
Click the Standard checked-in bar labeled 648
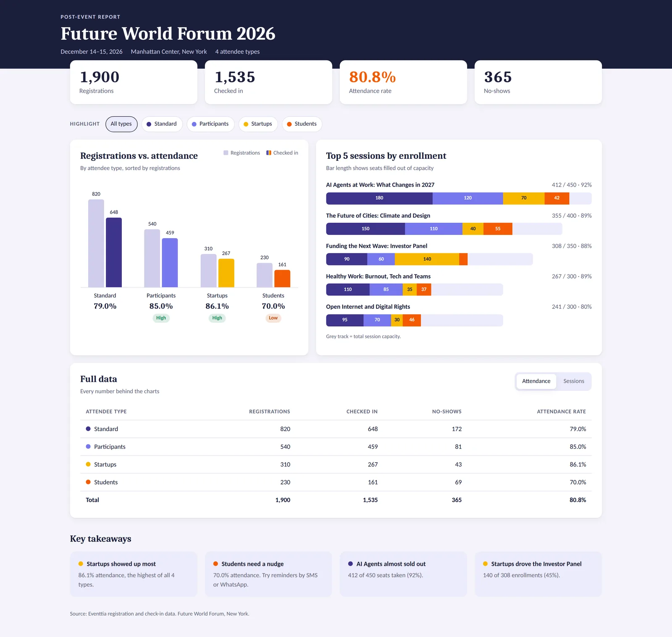coord(114,253)
